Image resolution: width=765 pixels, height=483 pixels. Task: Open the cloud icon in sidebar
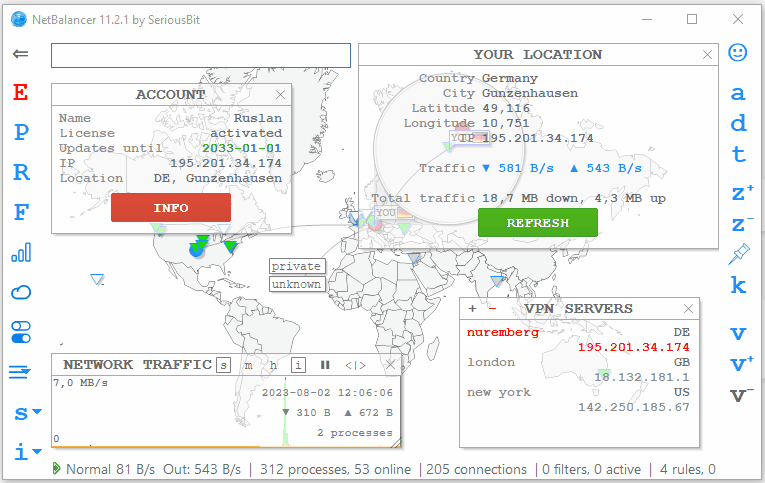[x=21, y=292]
